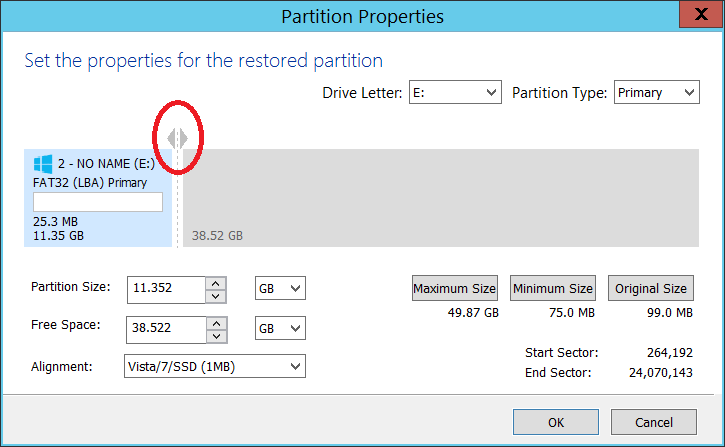This screenshot has height=447, width=725.
Task: Expand the Partition Size unit dropdown
Action: (x=280, y=288)
